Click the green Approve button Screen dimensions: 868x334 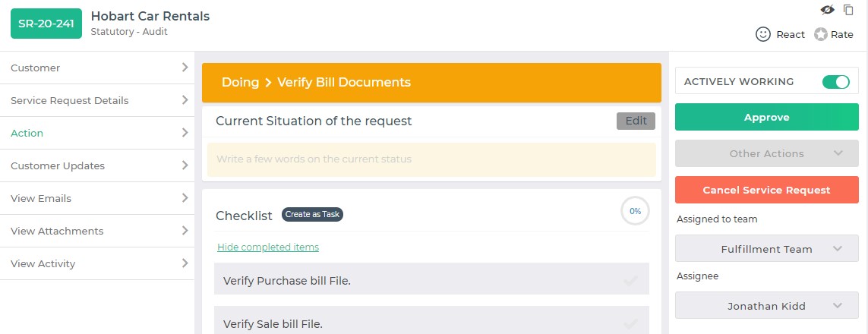coord(767,117)
